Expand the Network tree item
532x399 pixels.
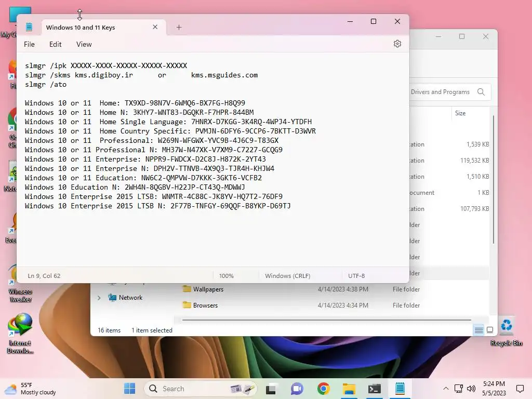(x=99, y=298)
